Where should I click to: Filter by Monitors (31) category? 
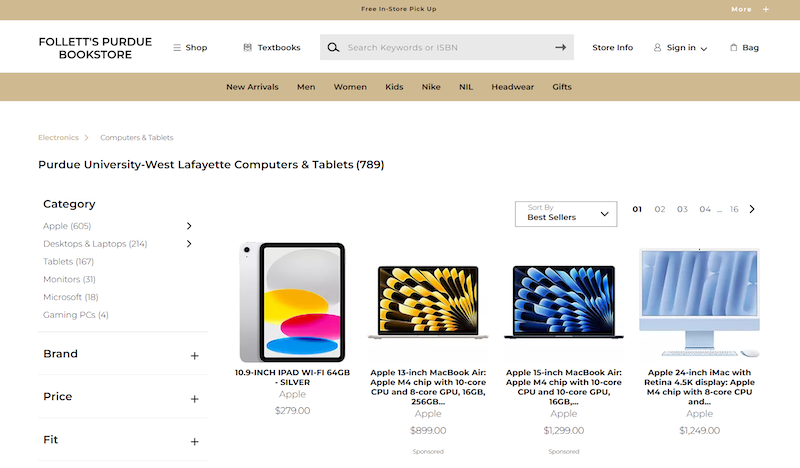point(69,280)
